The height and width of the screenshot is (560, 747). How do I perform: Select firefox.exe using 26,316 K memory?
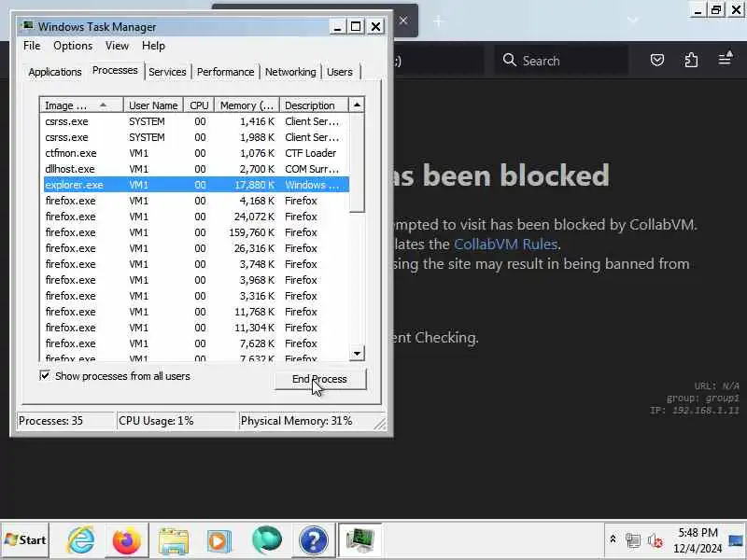(196, 248)
